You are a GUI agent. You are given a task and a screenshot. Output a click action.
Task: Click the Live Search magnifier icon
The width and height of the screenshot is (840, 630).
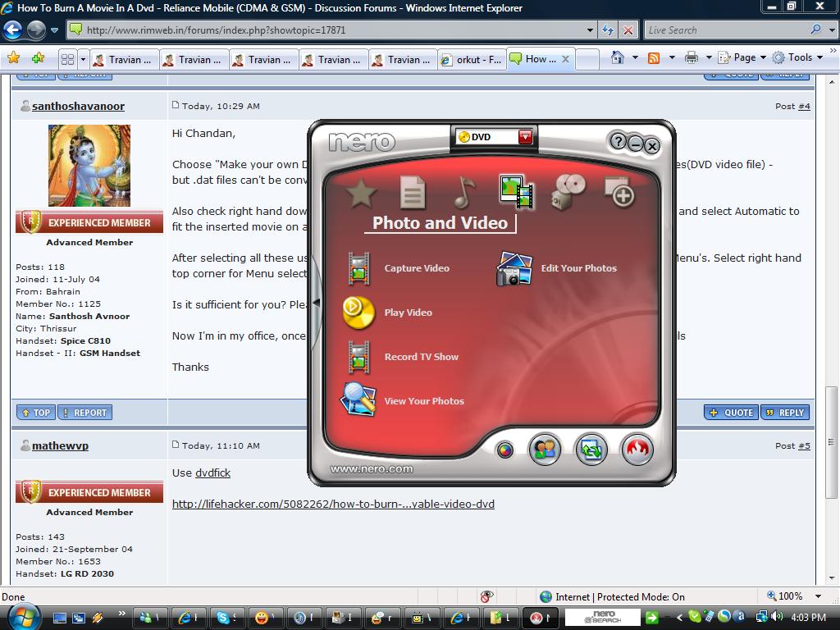(x=816, y=30)
